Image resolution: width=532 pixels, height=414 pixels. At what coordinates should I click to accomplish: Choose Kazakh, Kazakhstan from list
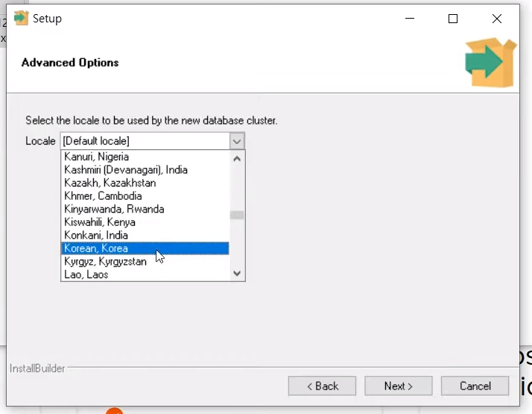[145, 183]
